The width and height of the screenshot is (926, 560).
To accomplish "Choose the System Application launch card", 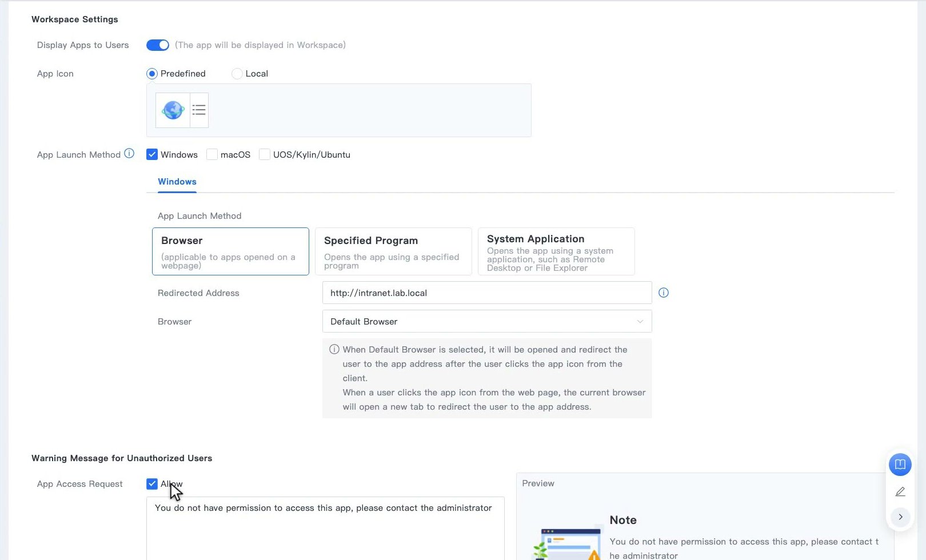I will pyautogui.click(x=556, y=251).
